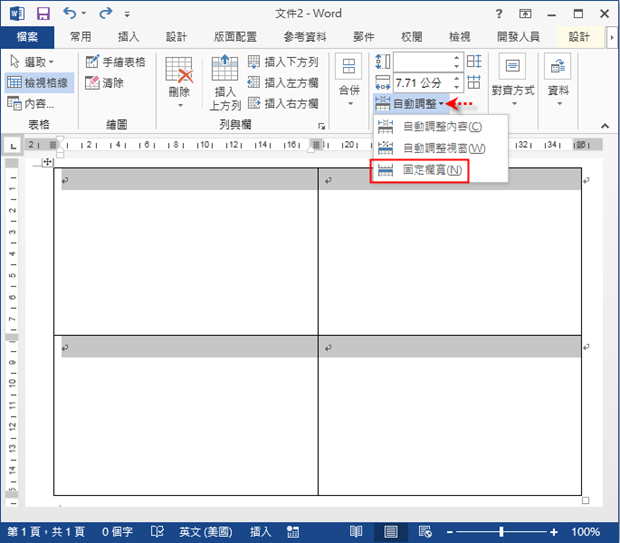Open the 自動調整 AutoFit dropdown
The width and height of the screenshot is (620, 543).
point(411,104)
